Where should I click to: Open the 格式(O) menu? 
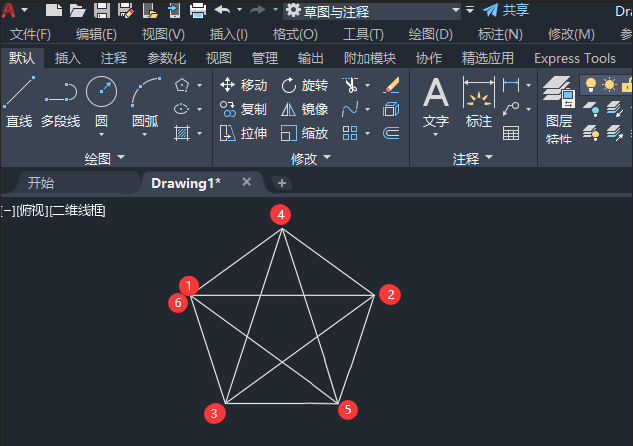click(295, 34)
